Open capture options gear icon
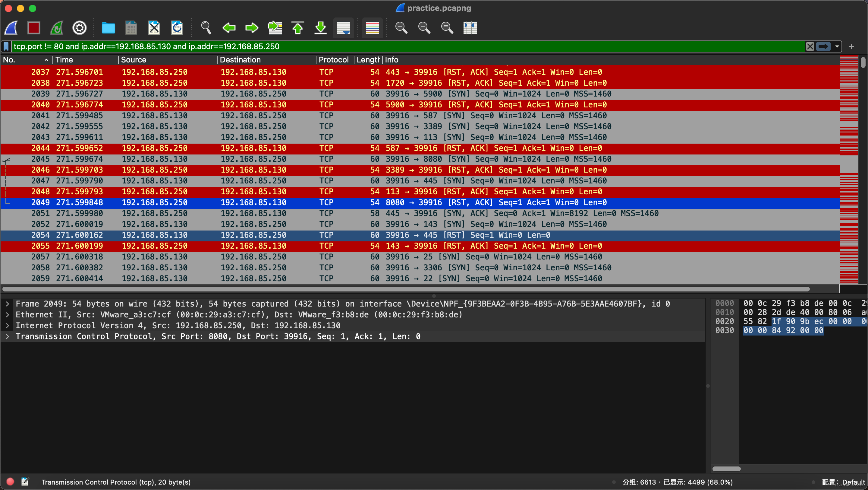The height and width of the screenshot is (490, 868). click(x=80, y=28)
